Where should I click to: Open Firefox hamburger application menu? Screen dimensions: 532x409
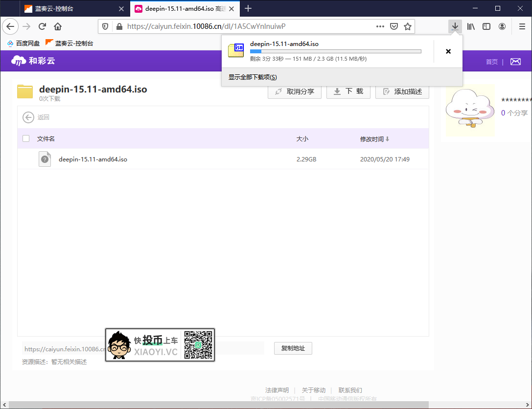click(522, 26)
